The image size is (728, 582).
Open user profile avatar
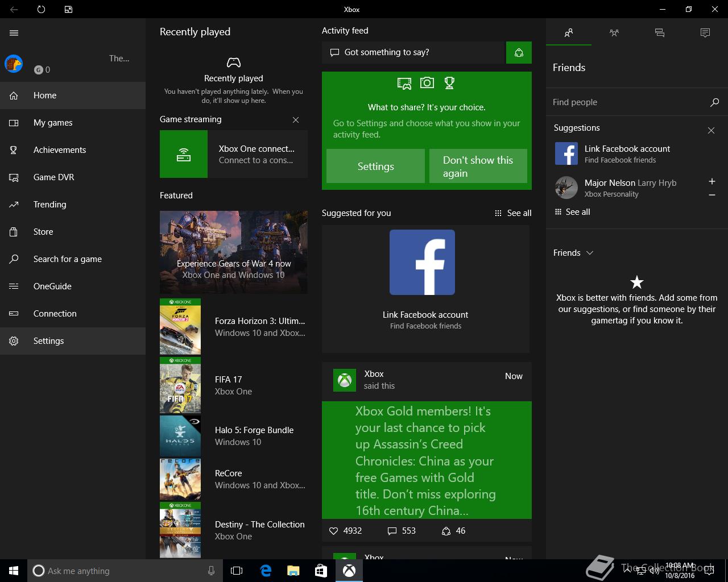(x=14, y=64)
